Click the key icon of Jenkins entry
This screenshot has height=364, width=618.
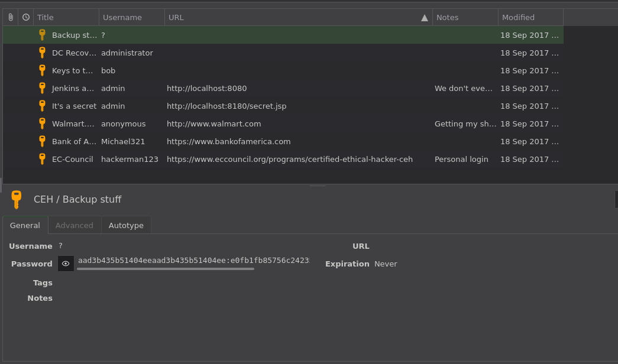coord(42,88)
